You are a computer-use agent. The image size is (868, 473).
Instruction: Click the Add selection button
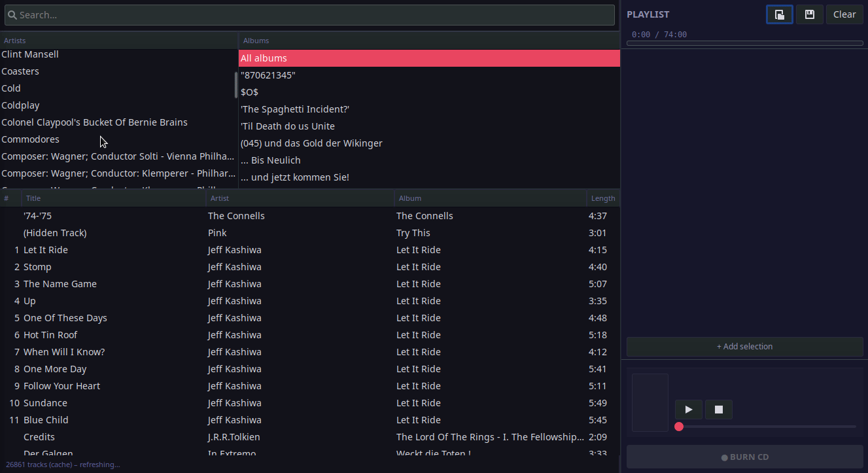point(745,347)
